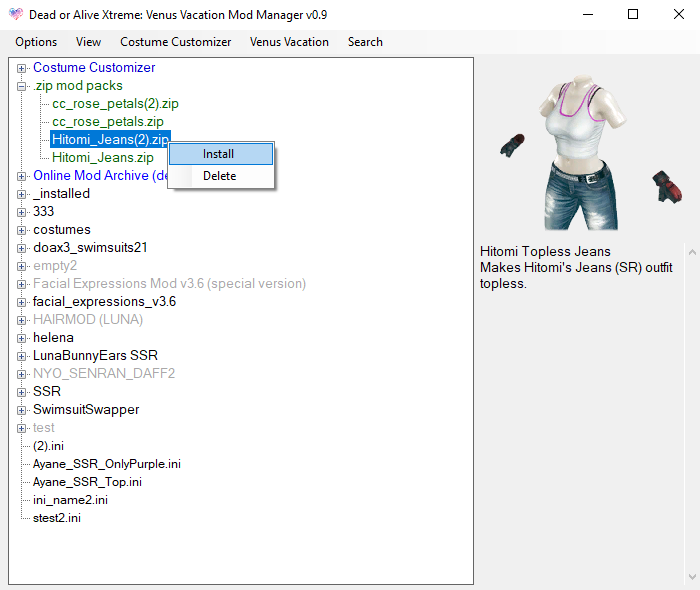This screenshot has width=700, height=590.
Task: Select the .zip mod packs label
Action: tap(78, 86)
